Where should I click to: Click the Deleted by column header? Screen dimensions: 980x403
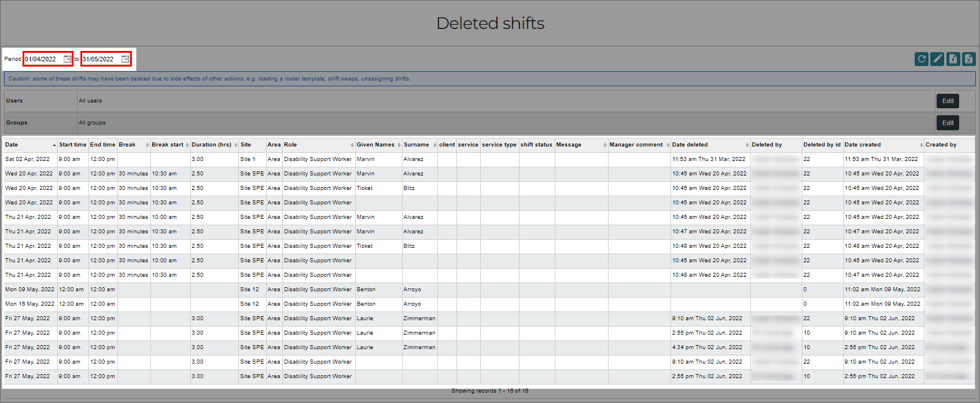click(x=776, y=145)
